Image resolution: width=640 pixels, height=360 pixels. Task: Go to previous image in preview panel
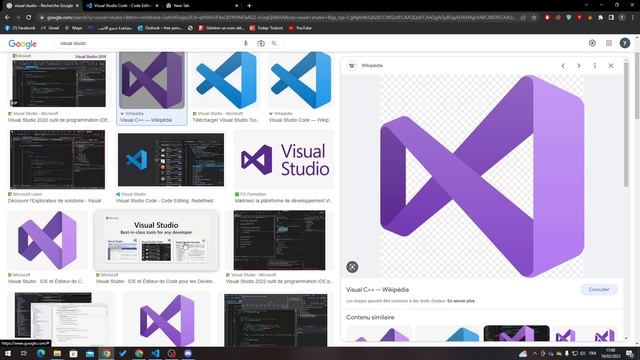(563, 66)
